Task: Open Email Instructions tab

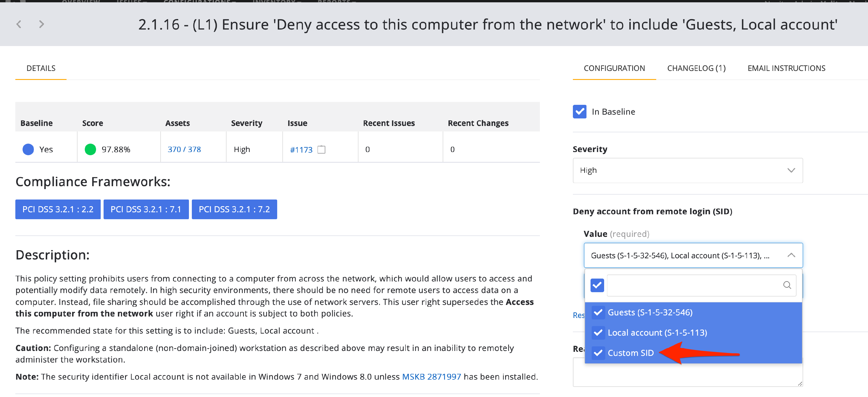Action: click(x=786, y=68)
